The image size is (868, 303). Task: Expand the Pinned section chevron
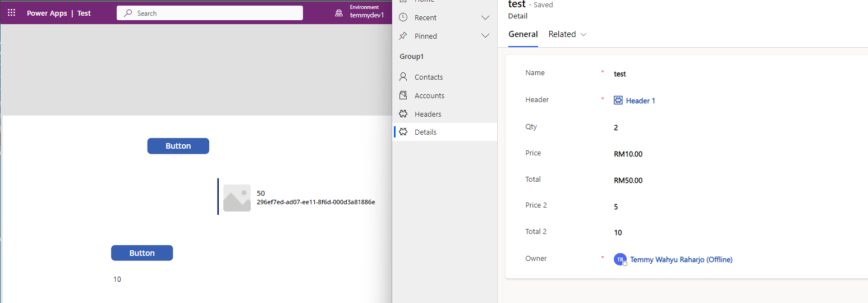pos(485,36)
